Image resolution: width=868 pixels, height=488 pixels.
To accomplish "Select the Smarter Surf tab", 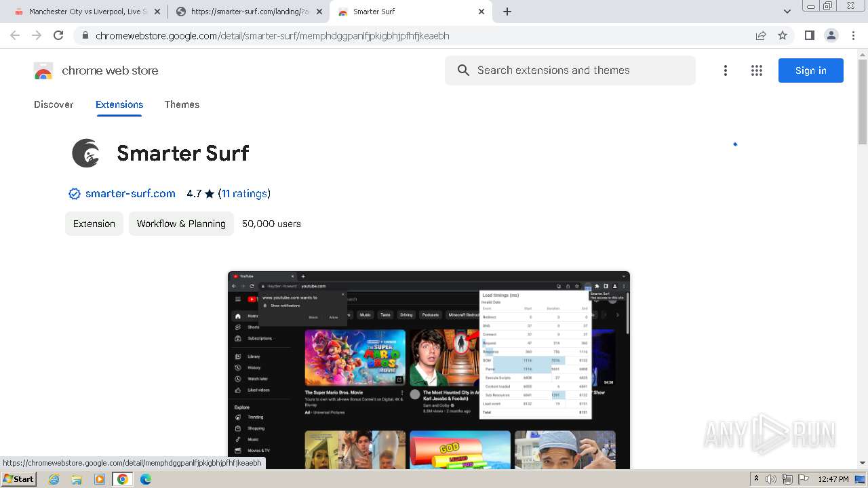I will pos(410,12).
